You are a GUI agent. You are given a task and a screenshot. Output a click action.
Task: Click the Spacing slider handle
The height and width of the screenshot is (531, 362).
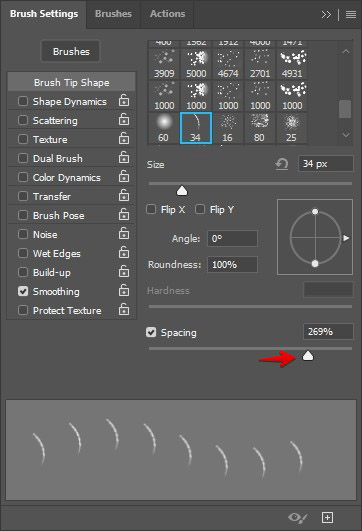pyautogui.click(x=308, y=355)
